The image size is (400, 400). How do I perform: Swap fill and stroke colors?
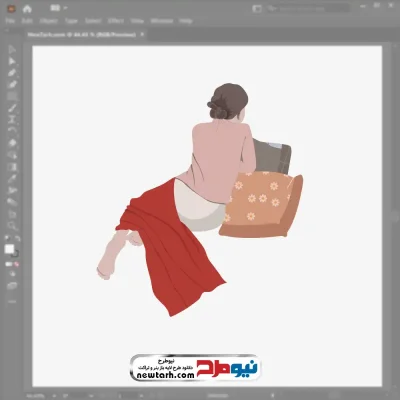pos(17,238)
